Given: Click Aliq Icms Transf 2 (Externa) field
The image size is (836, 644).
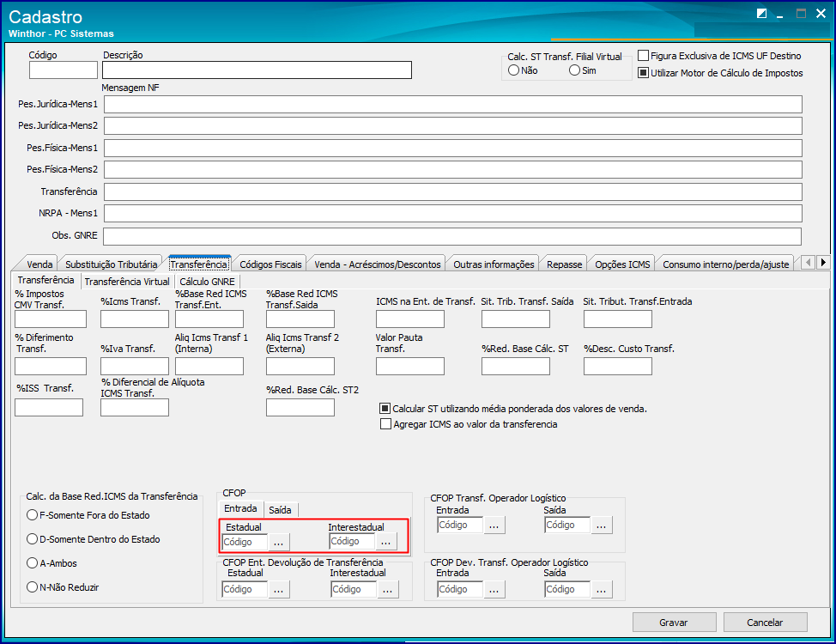Looking at the screenshot, I should pos(300,366).
